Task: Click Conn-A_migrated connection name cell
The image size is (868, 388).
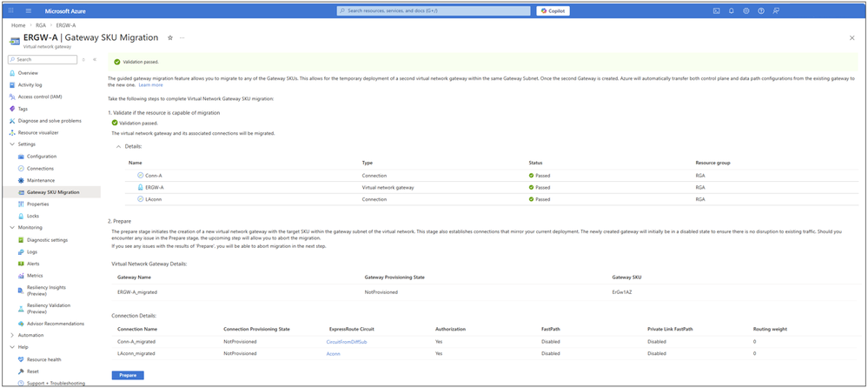Action: [x=136, y=341]
